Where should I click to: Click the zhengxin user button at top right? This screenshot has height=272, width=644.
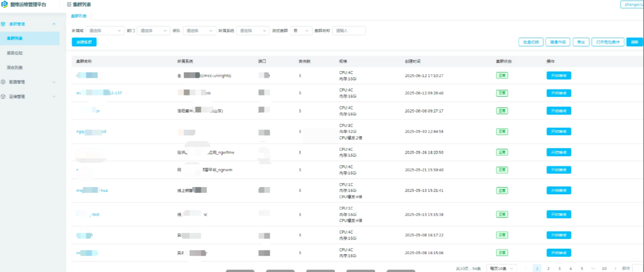(632, 5)
